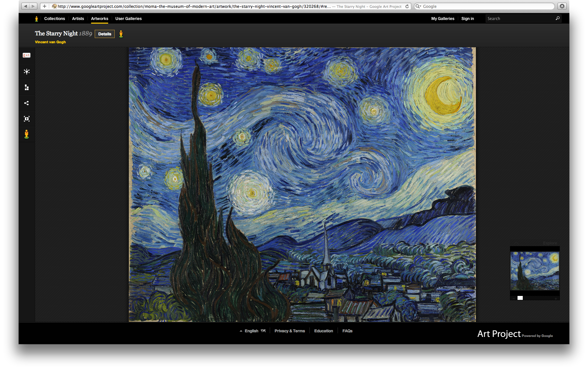The width and height of the screenshot is (588, 370).
Task: Click the Starry Night minimap thumbnail
Action: click(x=534, y=271)
